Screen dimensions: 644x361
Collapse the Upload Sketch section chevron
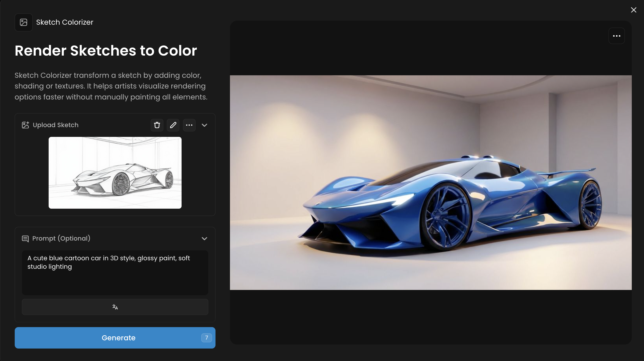pyautogui.click(x=204, y=125)
